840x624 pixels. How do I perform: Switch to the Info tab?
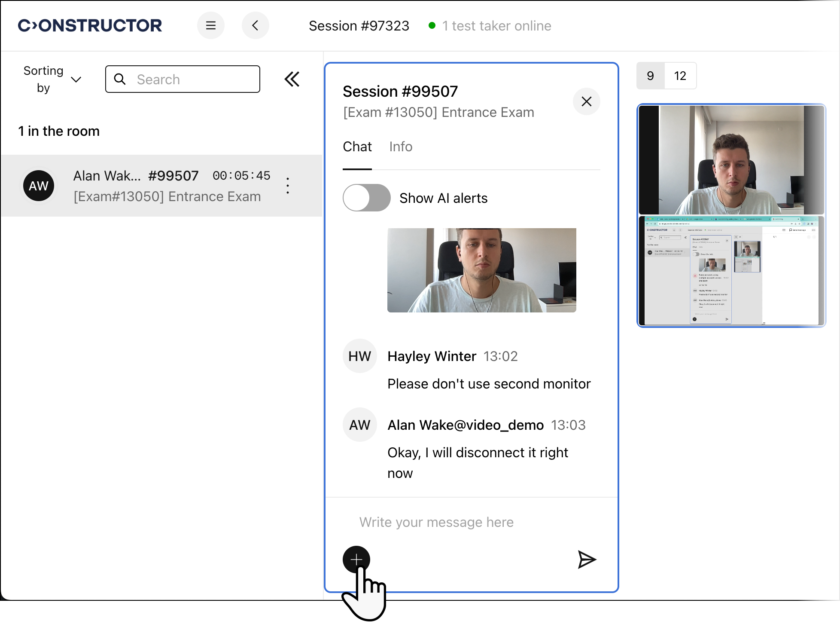pos(400,147)
